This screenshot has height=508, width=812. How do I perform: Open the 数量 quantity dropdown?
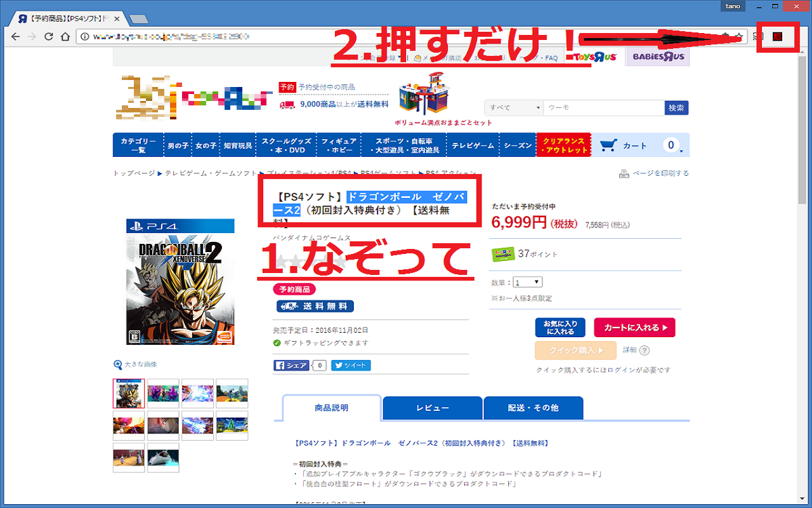[x=528, y=282]
